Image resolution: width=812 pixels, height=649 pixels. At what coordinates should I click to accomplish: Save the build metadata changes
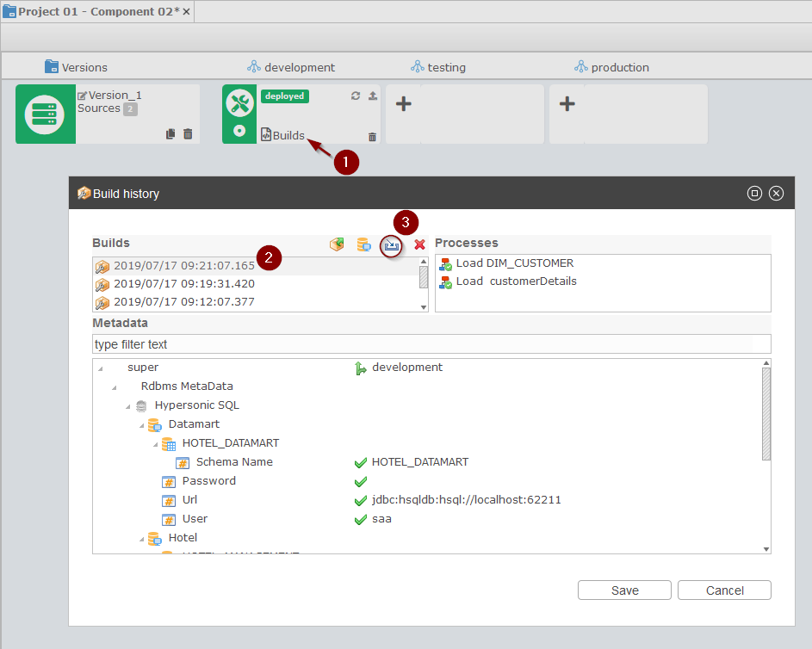(623, 590)
